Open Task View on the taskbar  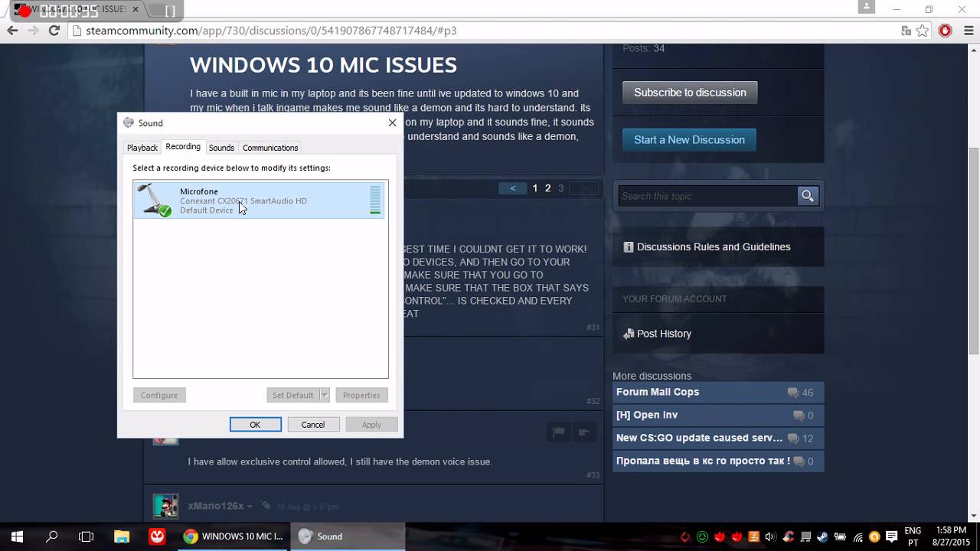(x=87, y=536)
